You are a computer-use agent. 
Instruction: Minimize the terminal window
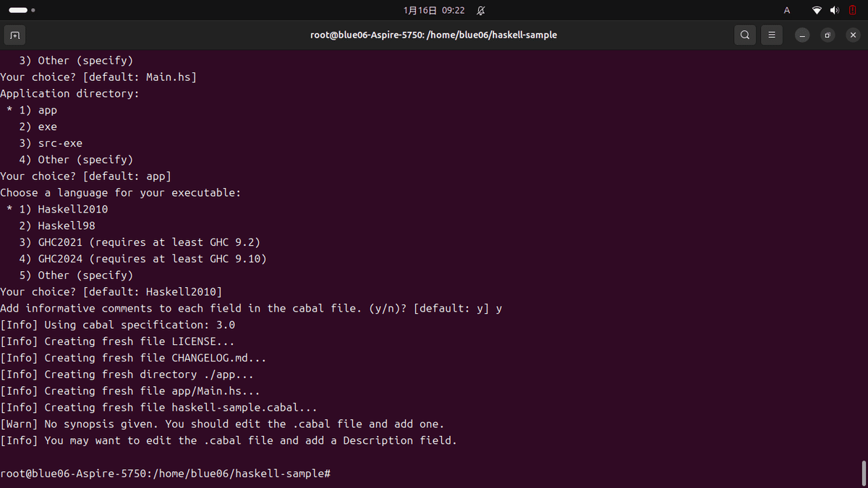pyautogui.click(x=802, y=34)
